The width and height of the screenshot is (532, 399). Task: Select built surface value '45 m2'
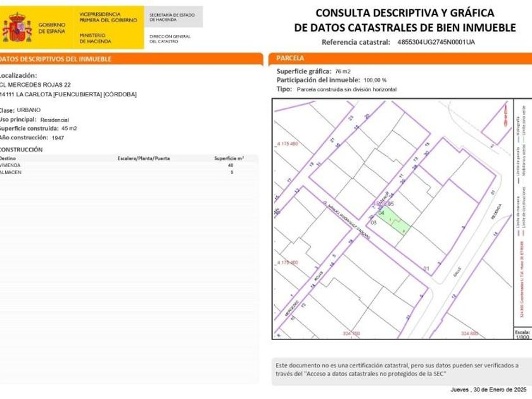69,129
